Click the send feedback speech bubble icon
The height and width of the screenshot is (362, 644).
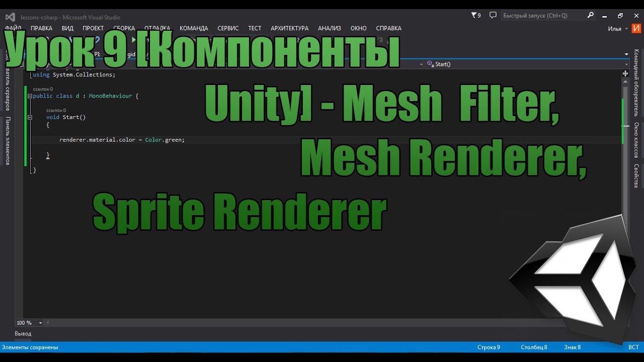(493, 16)
